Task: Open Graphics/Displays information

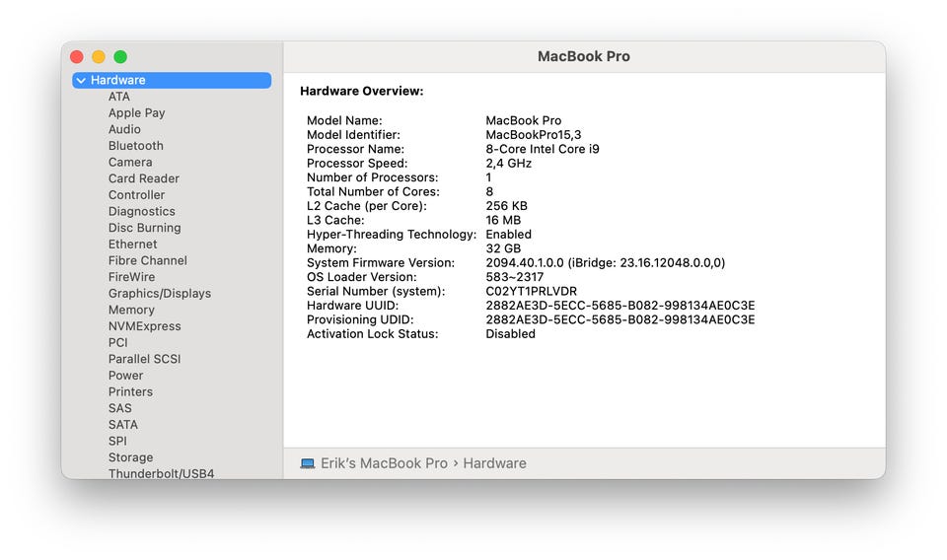Action: (160, 294)
